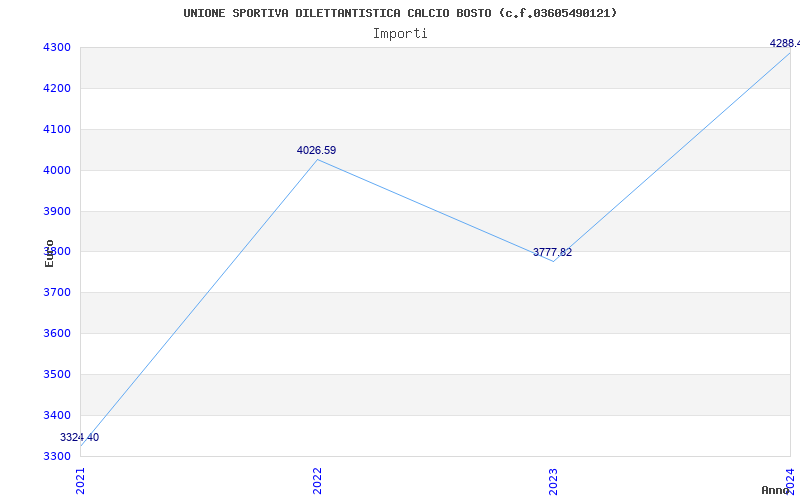Click the 3324.40 data label

(x=80, y=437)
